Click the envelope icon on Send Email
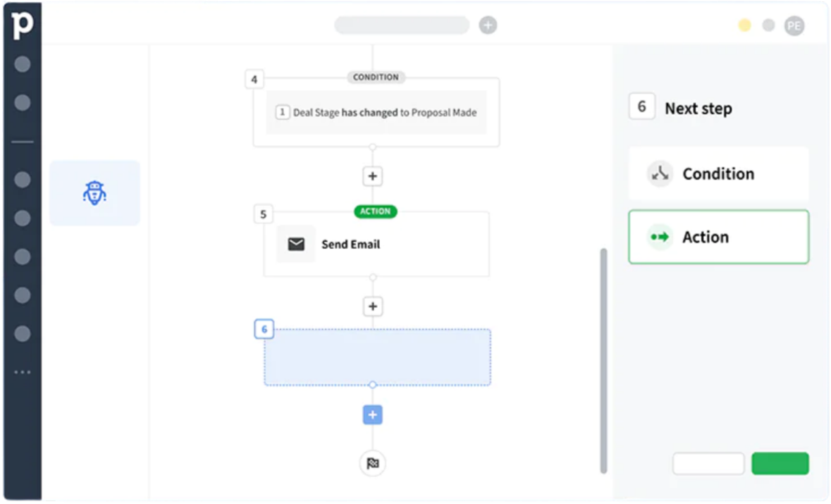Screen dimensions: 831x504 (x=296, y=244)
